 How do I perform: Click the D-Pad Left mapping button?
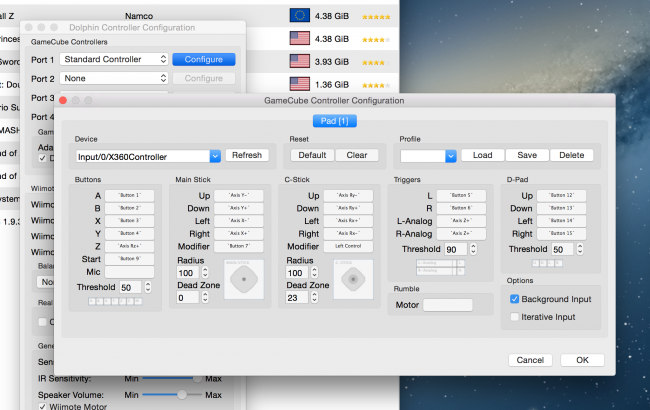point(562,221)
